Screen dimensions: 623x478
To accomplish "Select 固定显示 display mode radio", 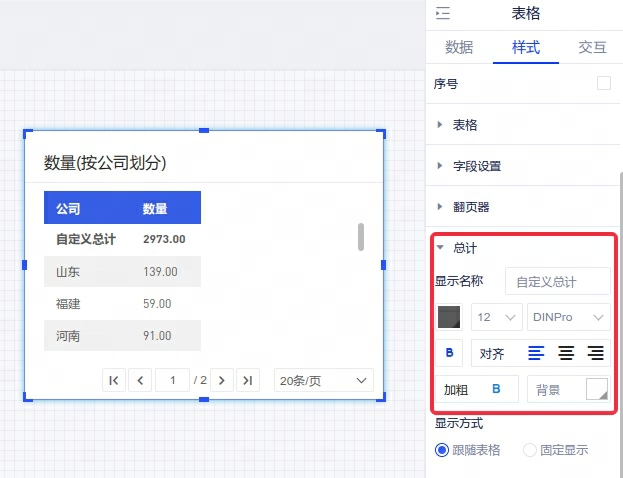I will click(x=530, y=450).
